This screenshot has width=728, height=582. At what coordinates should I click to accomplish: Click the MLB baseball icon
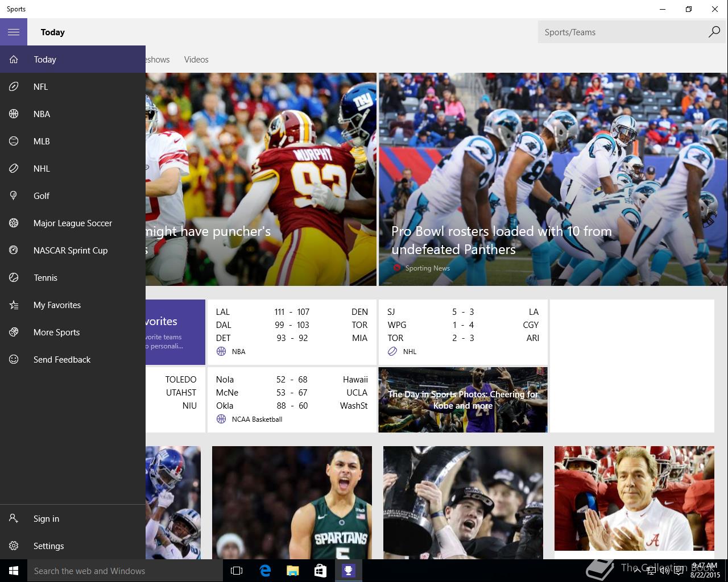click(x=14, y=141)
